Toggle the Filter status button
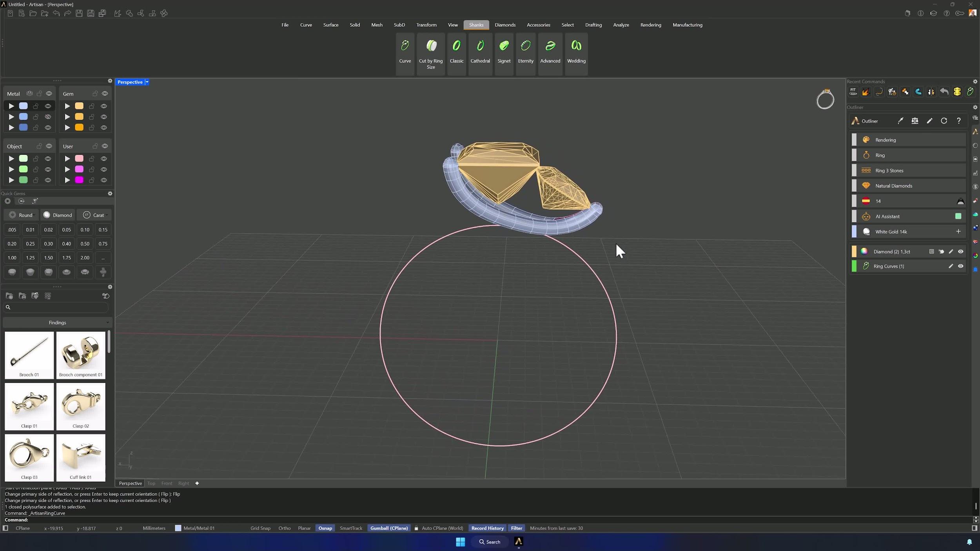Screen dimensions: 980x551 (516, 528)
